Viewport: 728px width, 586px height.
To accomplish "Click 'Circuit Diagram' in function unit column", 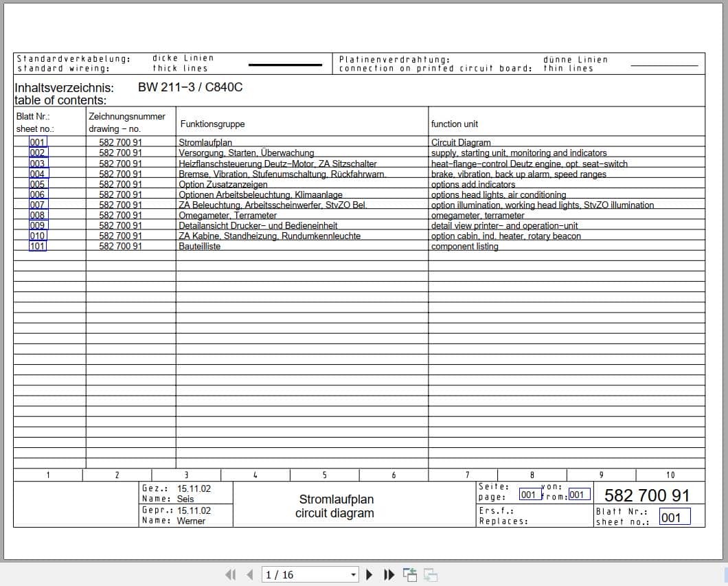I will click(461, 143).
